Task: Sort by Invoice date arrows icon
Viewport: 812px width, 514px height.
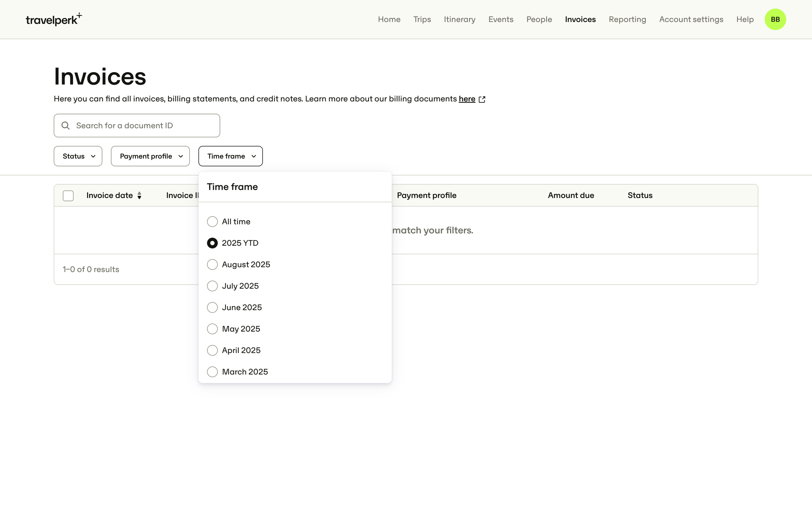Action: tap(139, 195)
